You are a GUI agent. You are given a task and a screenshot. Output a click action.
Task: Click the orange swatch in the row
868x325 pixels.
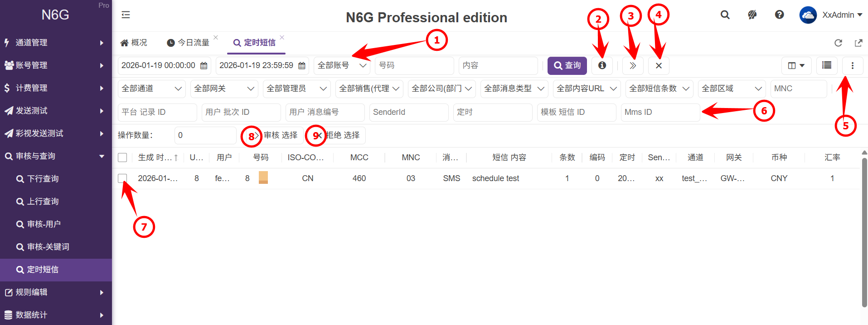click(x=263, y=177)
